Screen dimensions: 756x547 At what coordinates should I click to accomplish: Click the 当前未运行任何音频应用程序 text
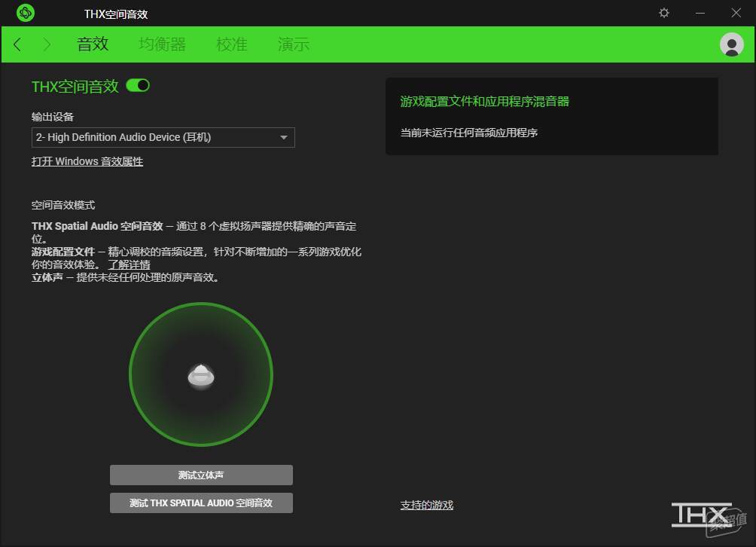coord(468,133)
